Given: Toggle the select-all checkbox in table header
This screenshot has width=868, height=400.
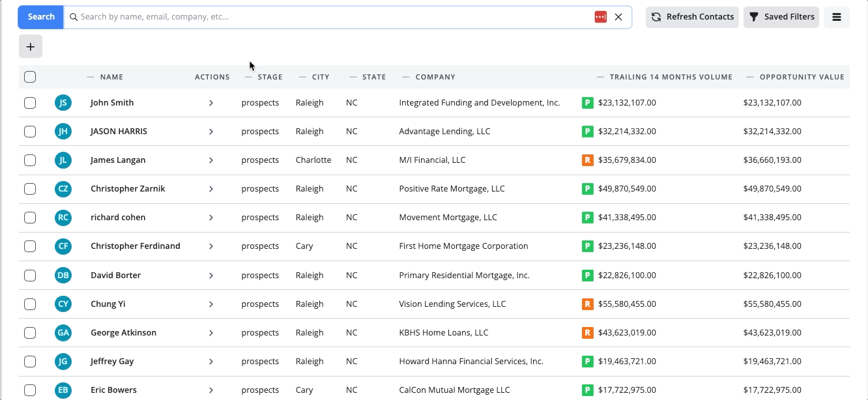Looking at the screenshot, I should (x=30, y=77).
